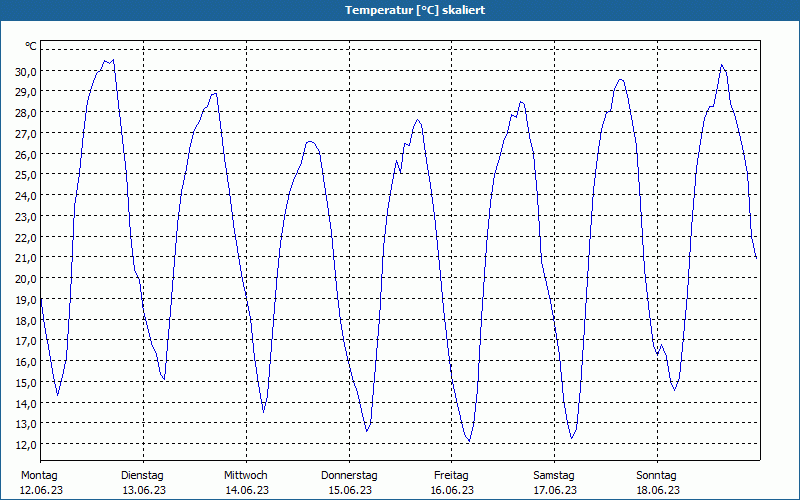Click the Sunday afternoon peak on curve

tap(721, 65)
